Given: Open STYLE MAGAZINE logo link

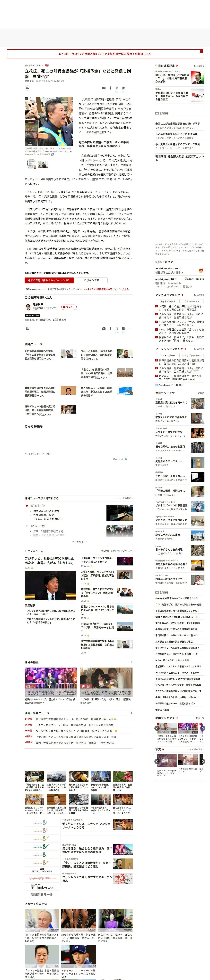Looking at the screenshot, I should 42,870.
